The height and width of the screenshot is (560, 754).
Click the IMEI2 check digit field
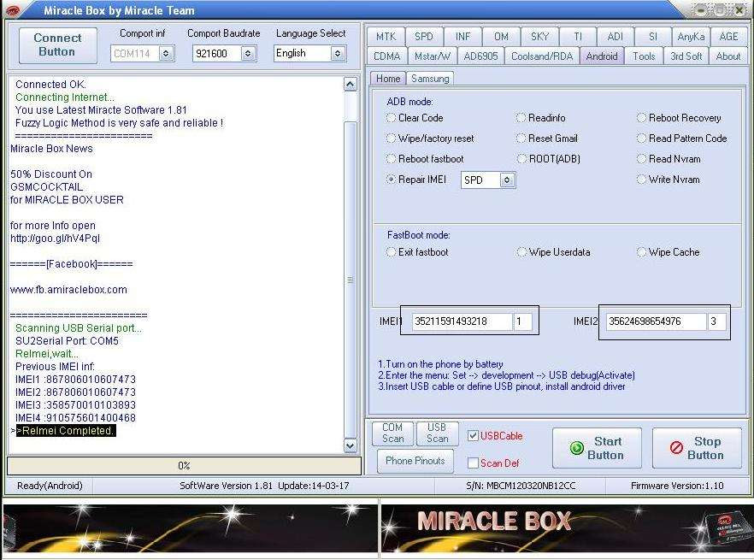[716, 321]
